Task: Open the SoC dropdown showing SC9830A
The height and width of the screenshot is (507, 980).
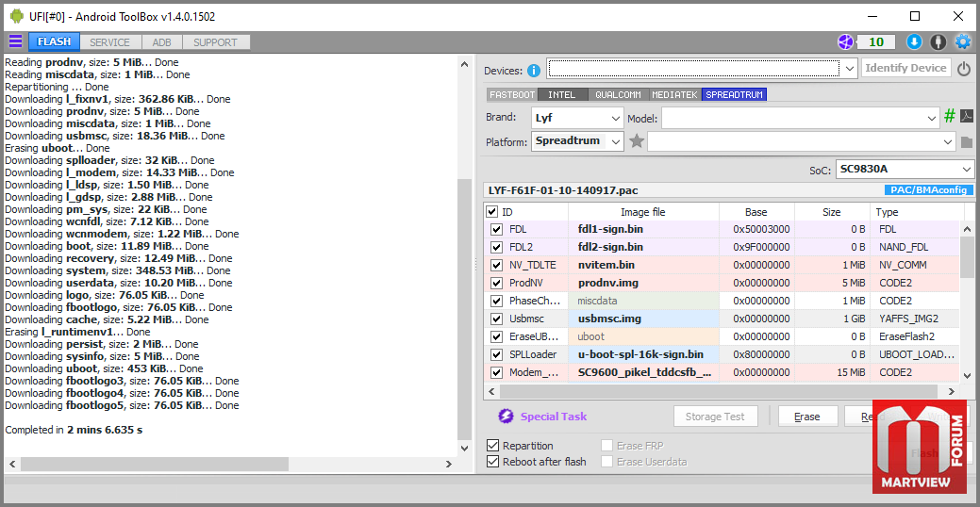Action: [905, 170]
